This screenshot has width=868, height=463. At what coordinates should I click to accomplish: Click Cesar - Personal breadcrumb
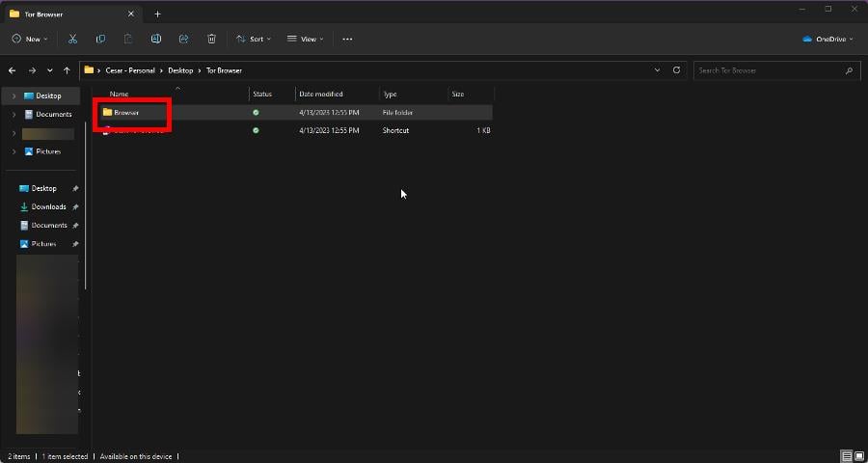pos(130,70)
